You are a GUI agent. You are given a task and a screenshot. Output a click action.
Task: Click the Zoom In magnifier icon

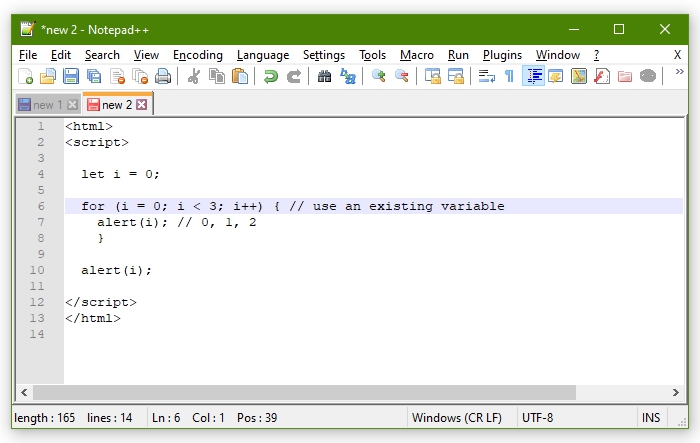click(379, 76)
